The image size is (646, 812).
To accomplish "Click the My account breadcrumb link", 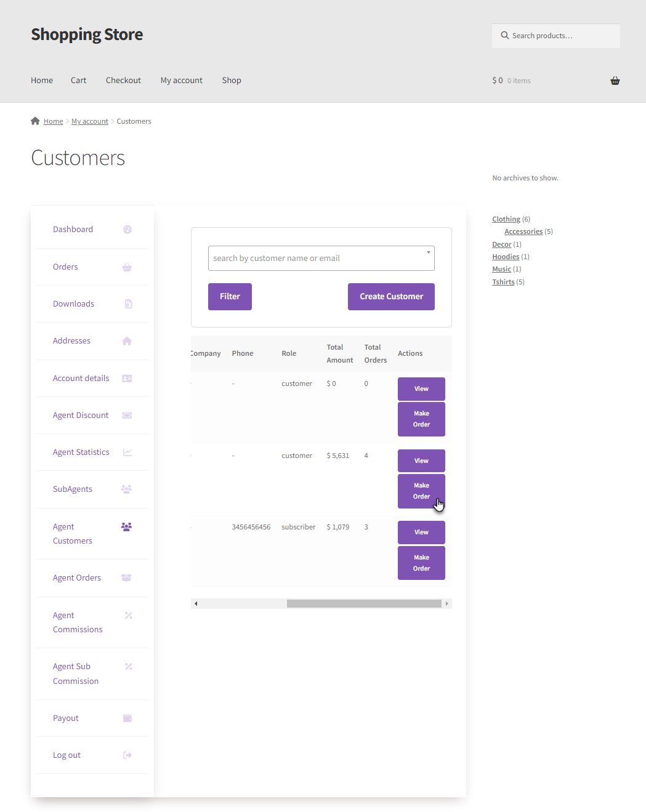I will [90, 121].
